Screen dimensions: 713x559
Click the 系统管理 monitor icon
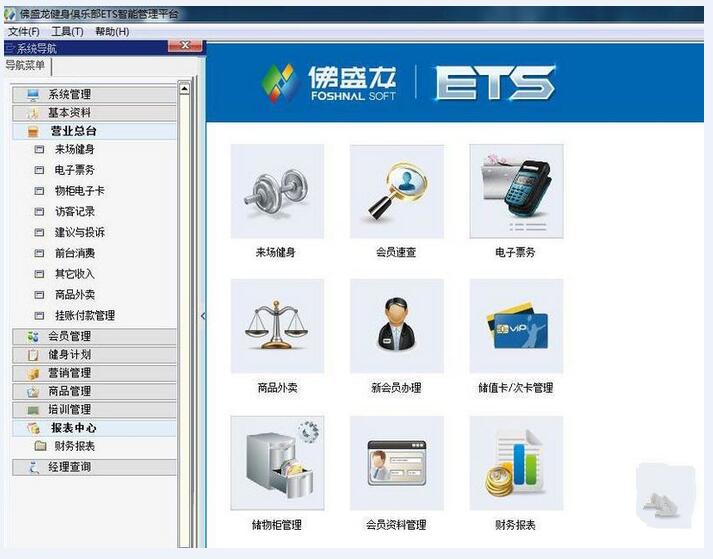click(33, 95)
